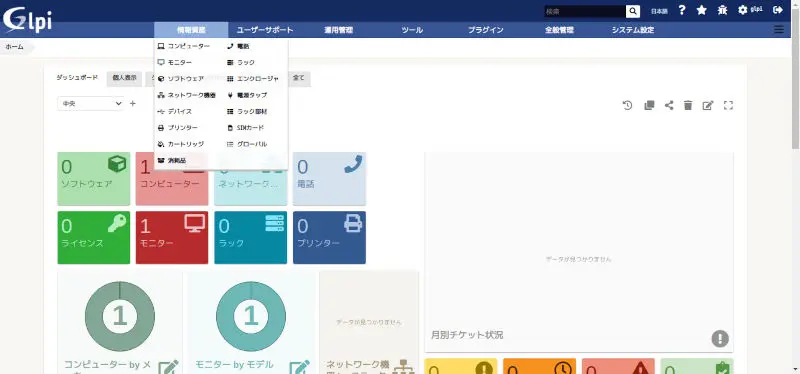Click key icon on ライセンス card
This screenshot has width=800, height=374.
[117, 223]
